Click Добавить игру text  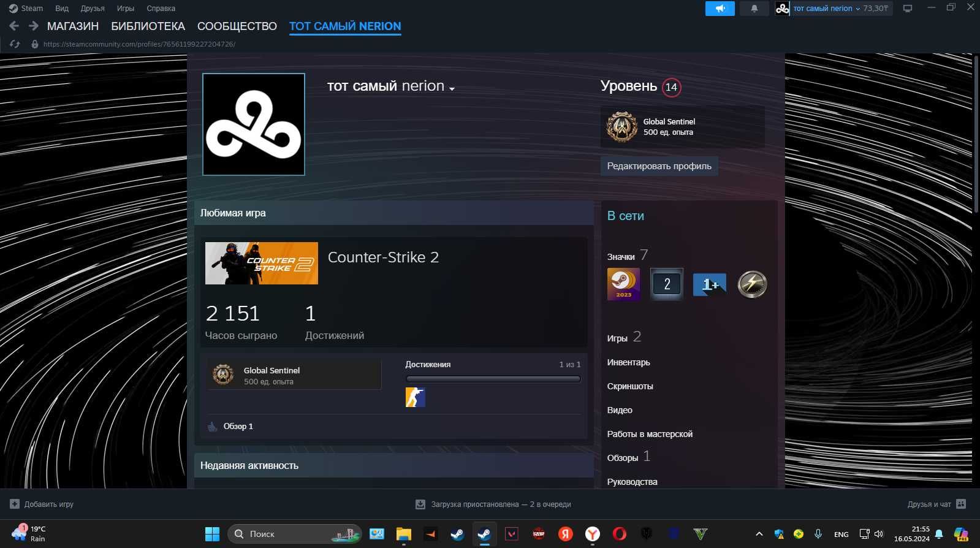[49, 504]
